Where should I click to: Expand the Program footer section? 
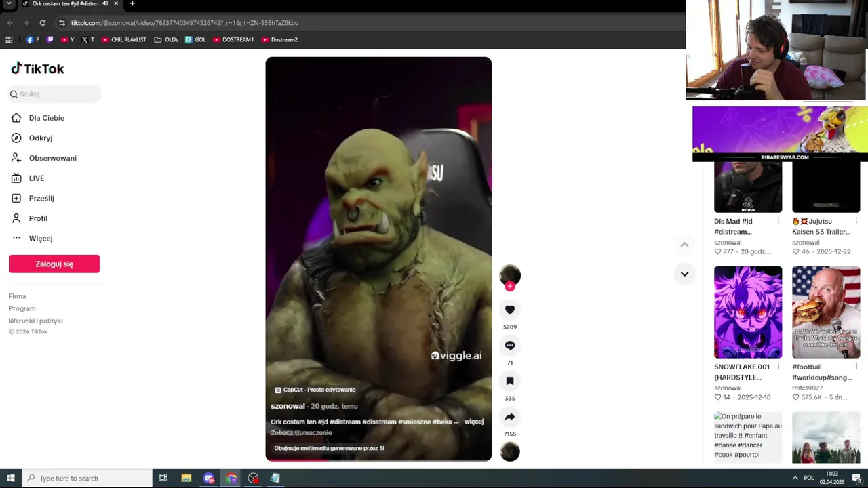click(22, 308)
